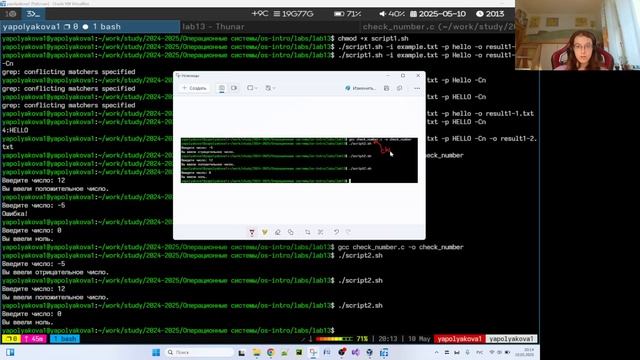640x360 pixels.
Task: Open the Visual Studio taskbar icon
Action: 356,352
